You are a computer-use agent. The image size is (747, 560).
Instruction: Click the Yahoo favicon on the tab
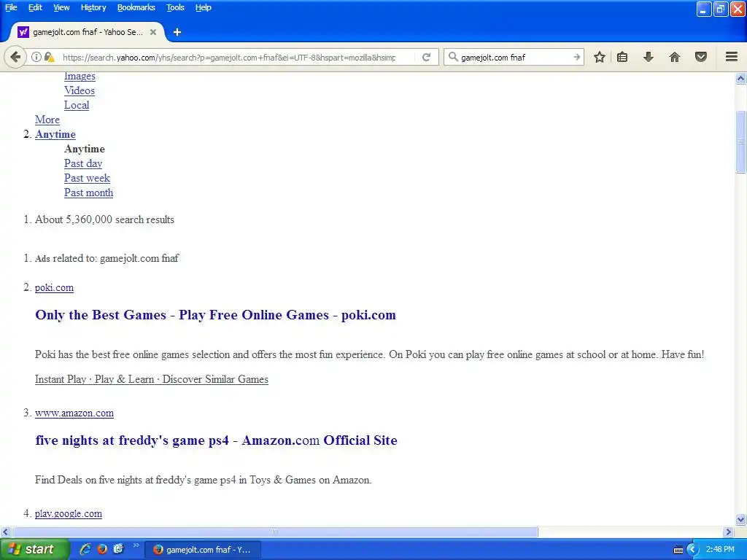pyautogui.click(x=23, y=32)
